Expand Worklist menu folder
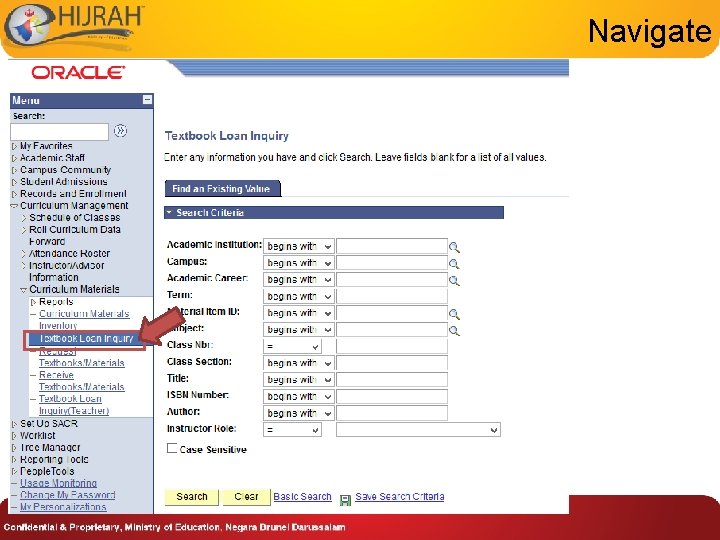Screen dimensions: 720x540 [14, 436]
